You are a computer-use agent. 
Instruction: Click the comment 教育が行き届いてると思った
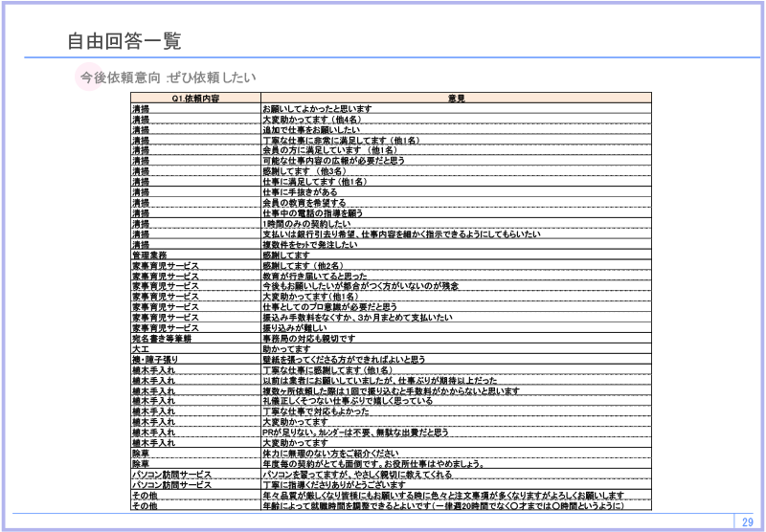pos(314,277)
